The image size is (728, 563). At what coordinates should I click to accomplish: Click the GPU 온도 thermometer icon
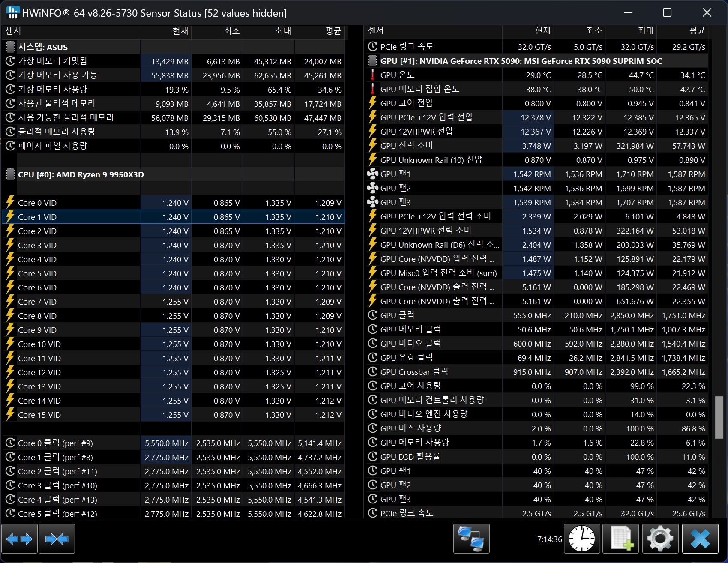372,75
